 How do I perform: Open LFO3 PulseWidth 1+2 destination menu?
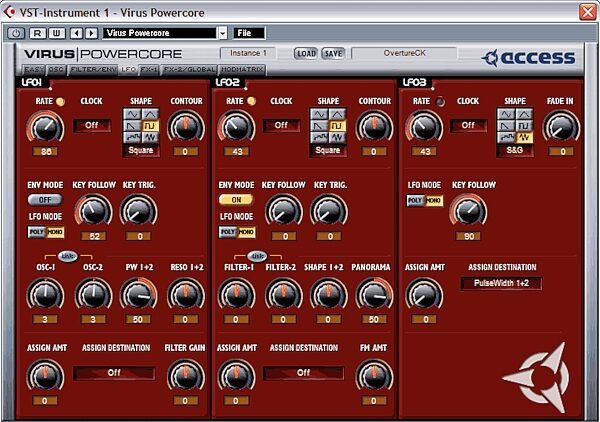(x=501, y=284)
